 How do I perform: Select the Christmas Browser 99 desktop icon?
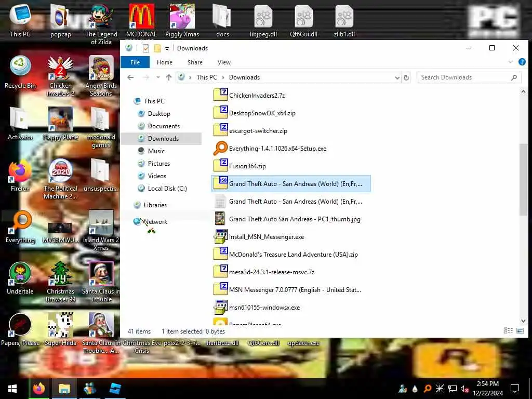pos(60,282)
